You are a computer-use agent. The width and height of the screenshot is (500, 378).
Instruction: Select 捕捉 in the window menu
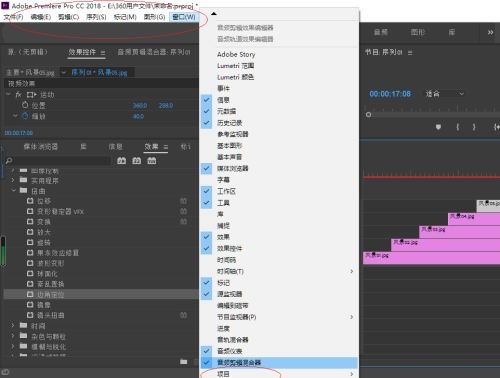[279, 225]
